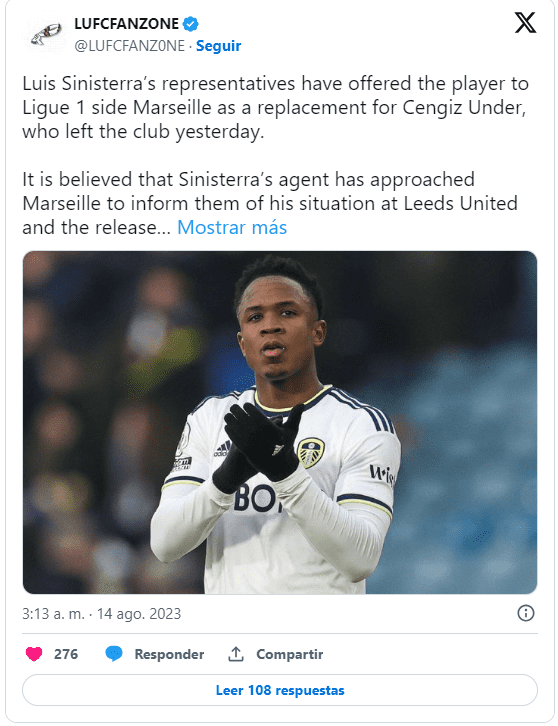Screen dimensions: 558x726
Task: Click the Leeds crest on the shirt
Action: tap(311, 453)
